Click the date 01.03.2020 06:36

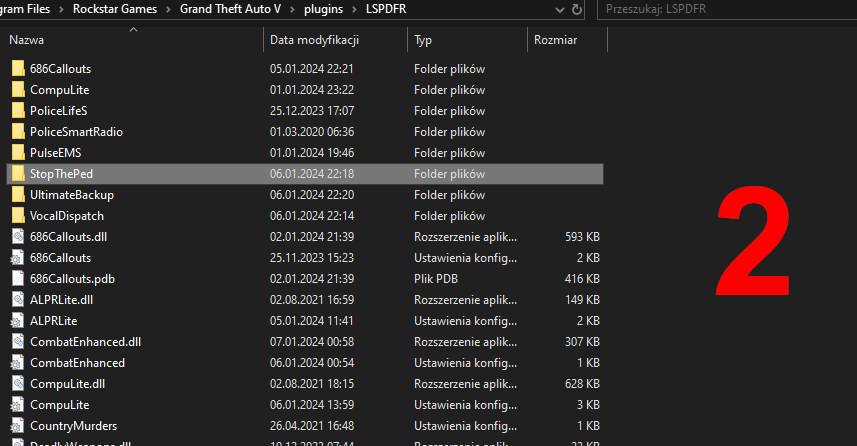pos(312,132)
